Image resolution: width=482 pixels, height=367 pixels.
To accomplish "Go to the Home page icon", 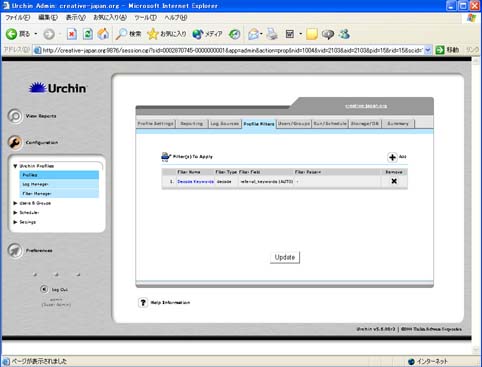I will coord(103,34).
